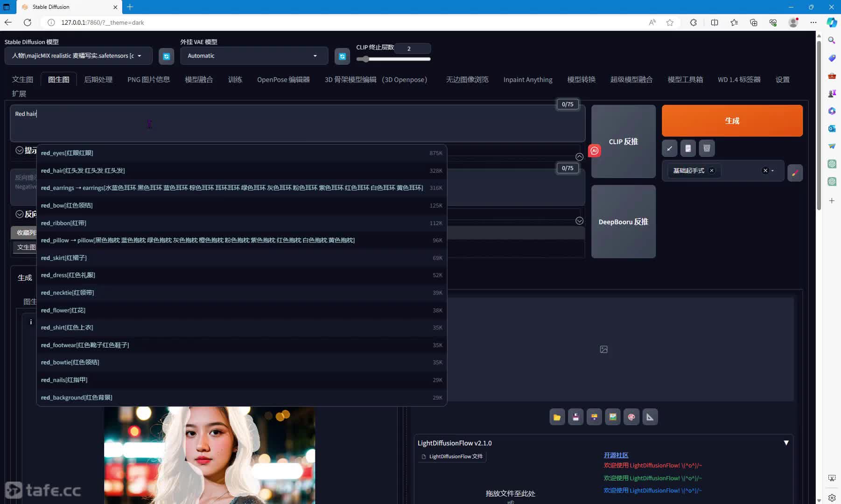Save image with floppy disk icon

[x=575, y=417]
